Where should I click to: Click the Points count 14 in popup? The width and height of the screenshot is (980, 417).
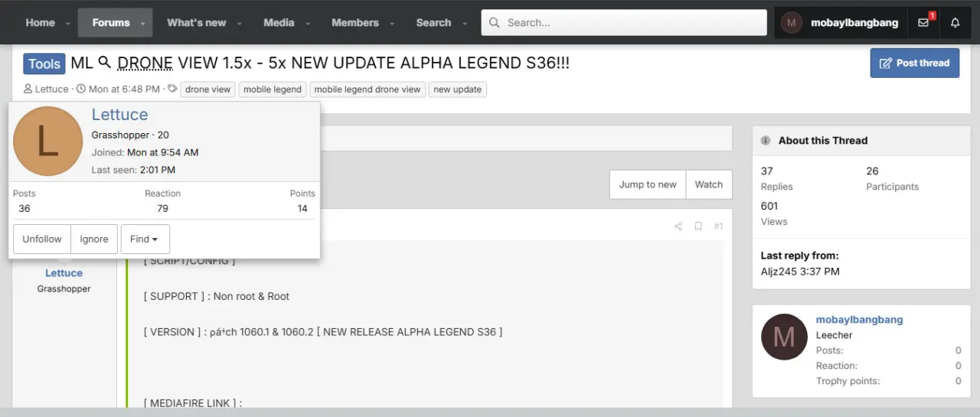302,208
